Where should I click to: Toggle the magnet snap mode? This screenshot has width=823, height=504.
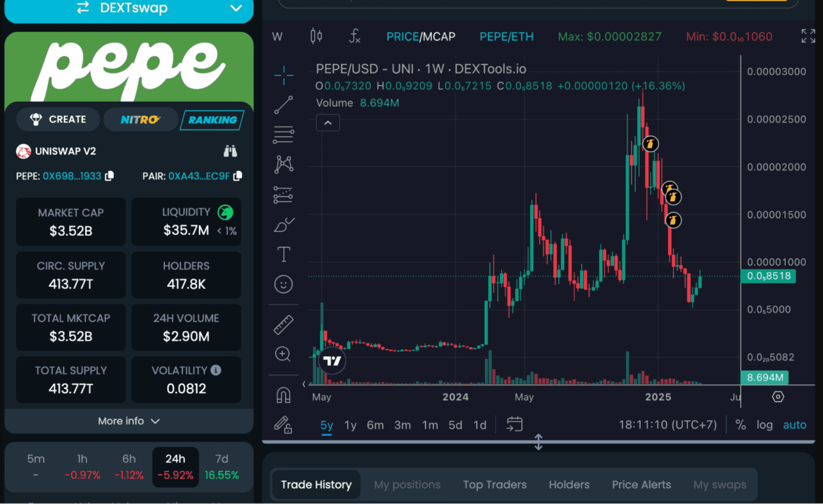click(x=283, y=395)
